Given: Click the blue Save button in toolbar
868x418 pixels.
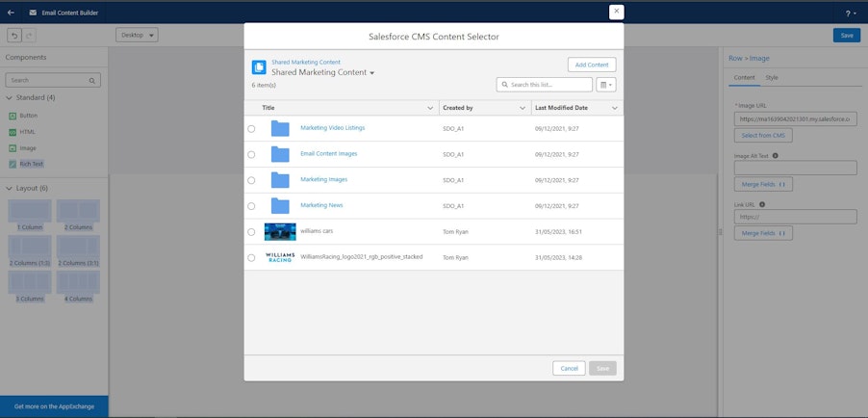Looking at the screenshot, I should pyautogui.click(x=847, y=36).
